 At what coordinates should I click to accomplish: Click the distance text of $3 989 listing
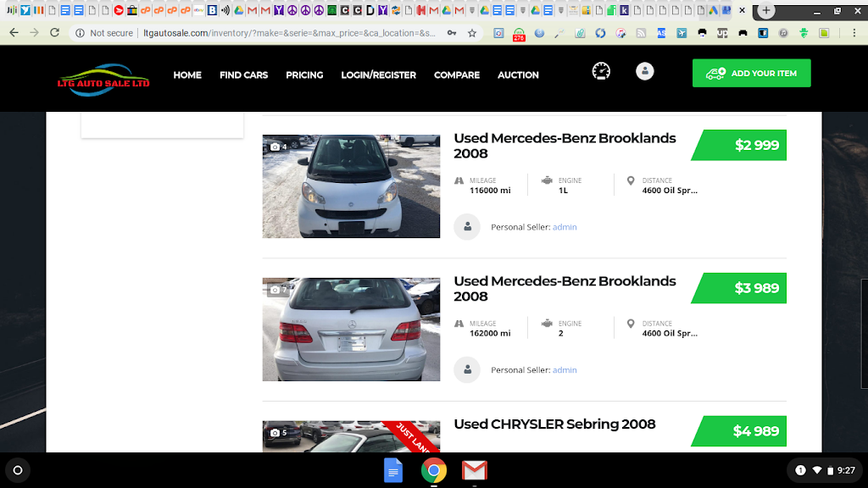670,333
